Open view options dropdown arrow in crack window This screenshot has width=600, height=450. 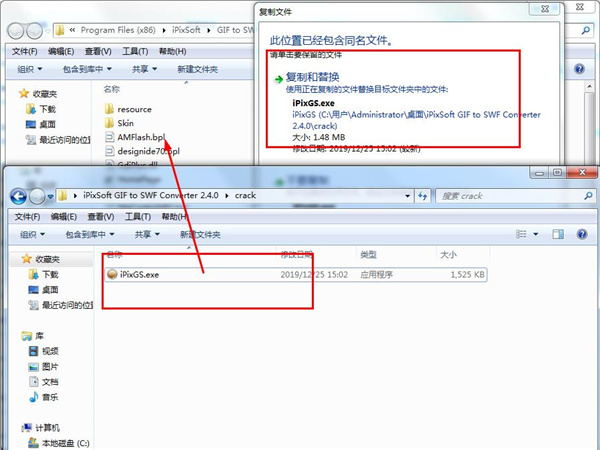click(x=536, y=234)
